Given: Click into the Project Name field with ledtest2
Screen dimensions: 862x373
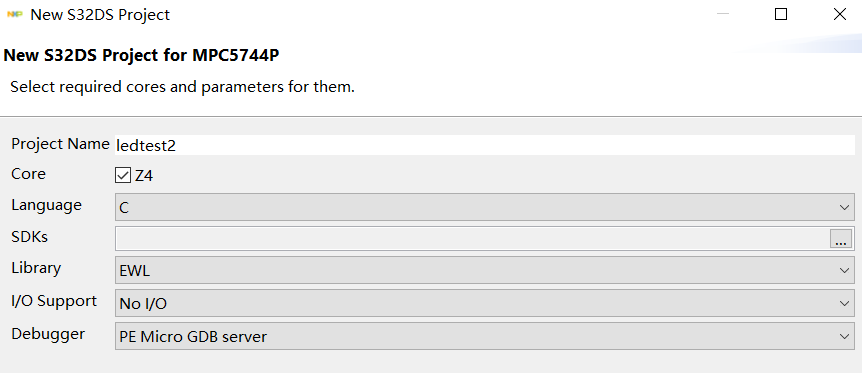Looking at the screenshot, I should click(484, 145).
